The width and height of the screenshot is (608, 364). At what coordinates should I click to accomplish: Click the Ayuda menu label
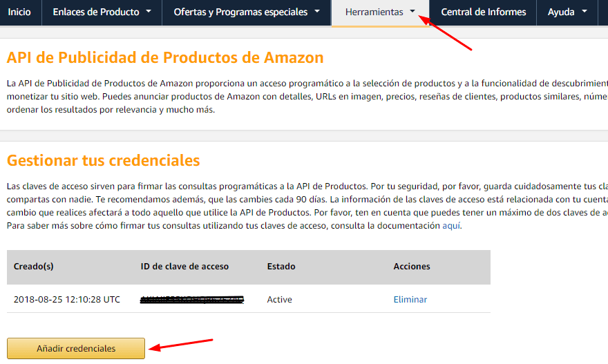tap(560, 12)
